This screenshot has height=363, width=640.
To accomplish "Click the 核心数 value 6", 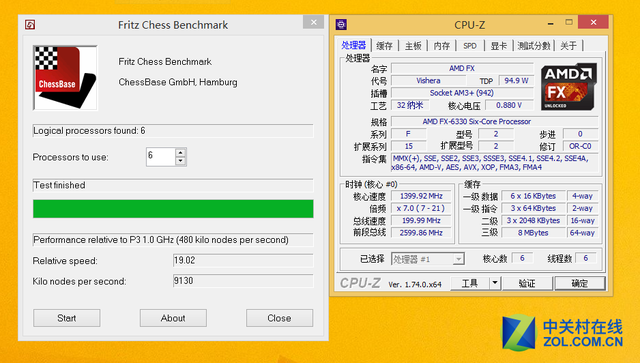I will pos(522,258).
